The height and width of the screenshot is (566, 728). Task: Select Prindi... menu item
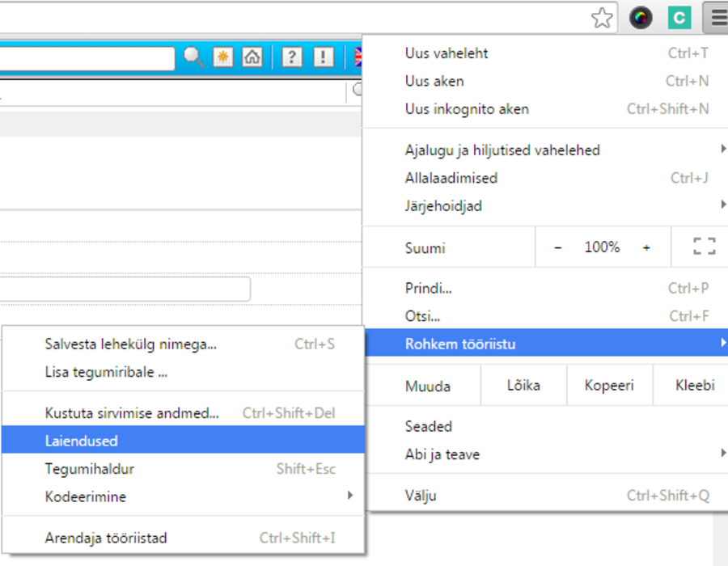tap(545, 289)
